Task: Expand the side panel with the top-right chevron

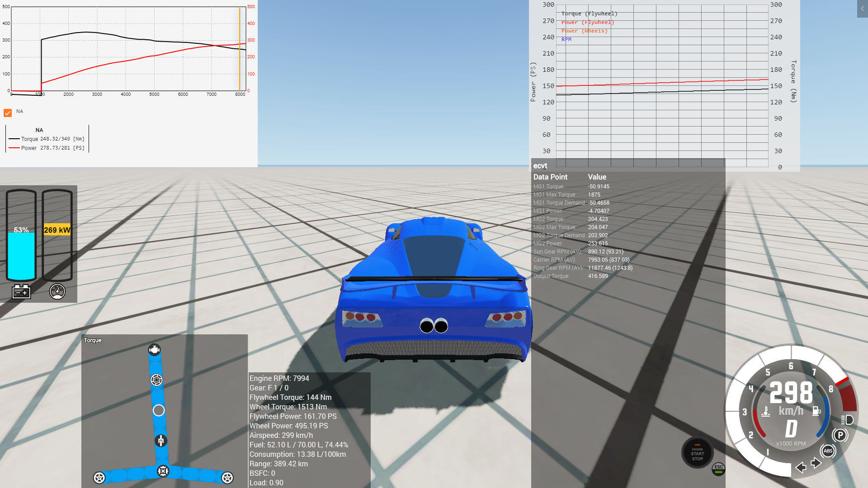Action: (862, 9)
